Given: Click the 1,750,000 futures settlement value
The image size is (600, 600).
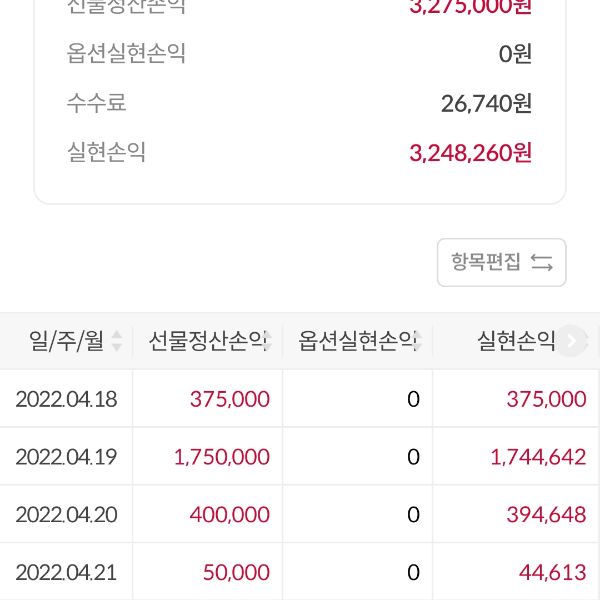Looking at the screenshot, I should 221,457.
